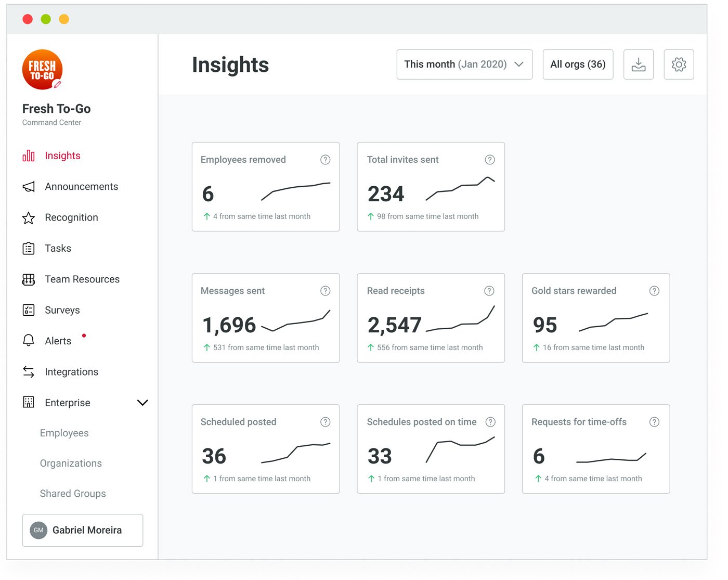
Task: Click the Surveys icon in the sidebar
Action: (x=28, y=310)
